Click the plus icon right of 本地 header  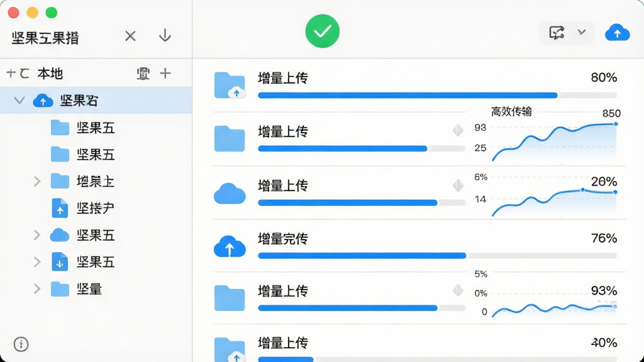(x=165, y=74)
